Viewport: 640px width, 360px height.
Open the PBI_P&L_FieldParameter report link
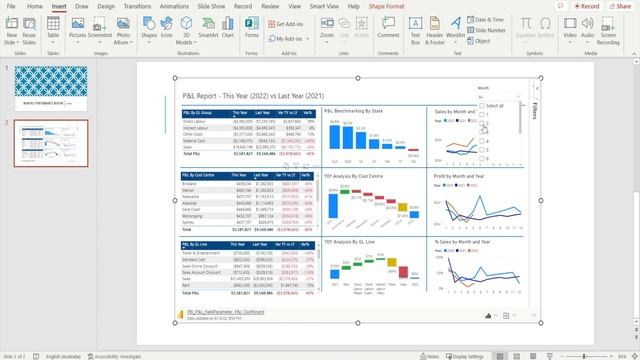click(225, 312)
